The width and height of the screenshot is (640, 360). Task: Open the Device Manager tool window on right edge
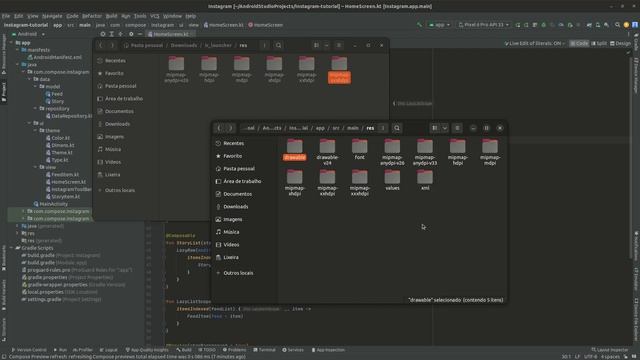[636, 76]
